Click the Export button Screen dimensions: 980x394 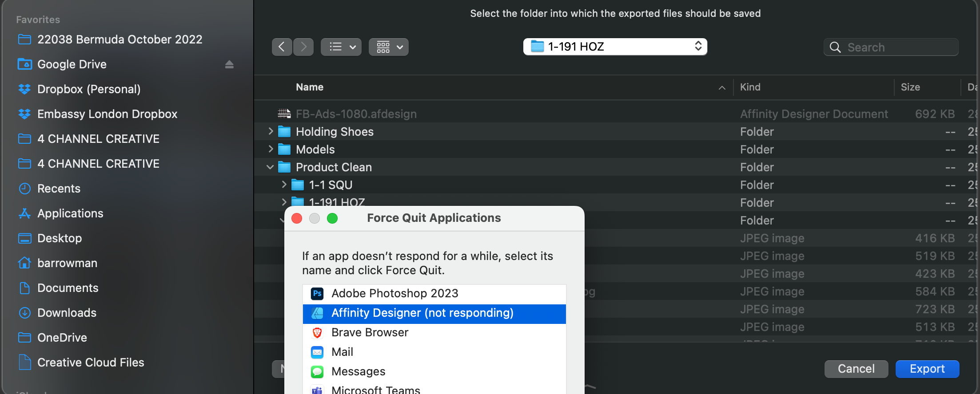[927, 369]
